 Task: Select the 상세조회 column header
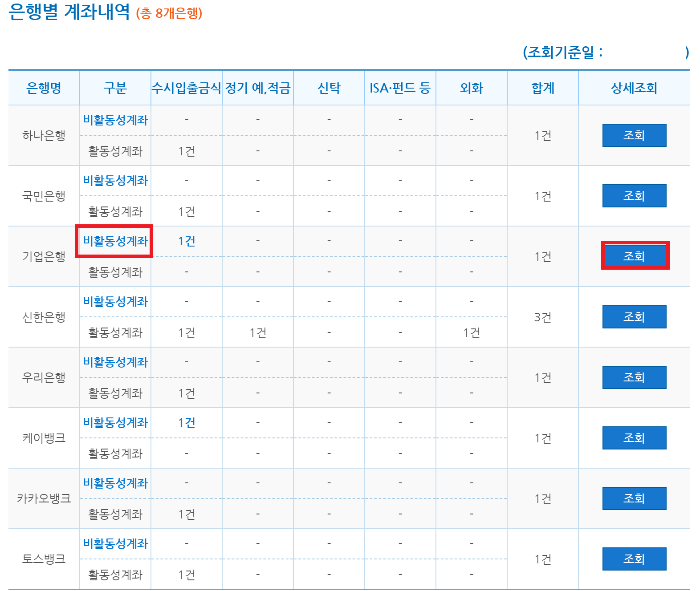(634, 88)
